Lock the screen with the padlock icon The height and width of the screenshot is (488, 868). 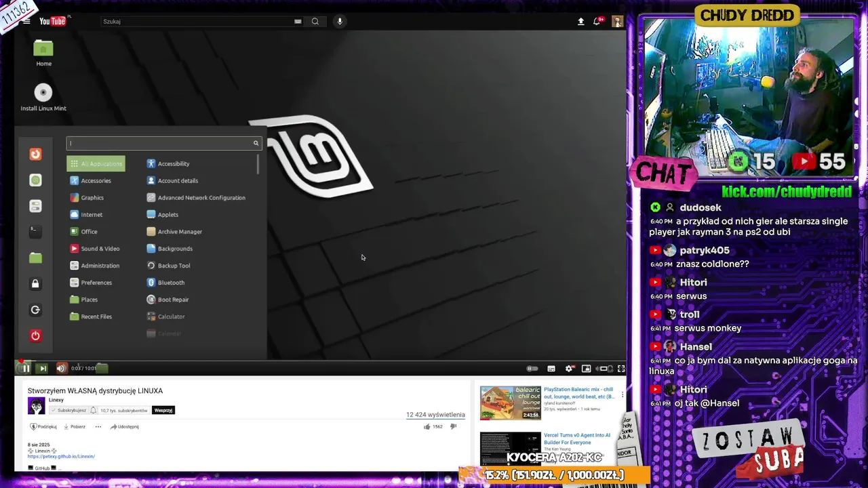click(35, 284)
